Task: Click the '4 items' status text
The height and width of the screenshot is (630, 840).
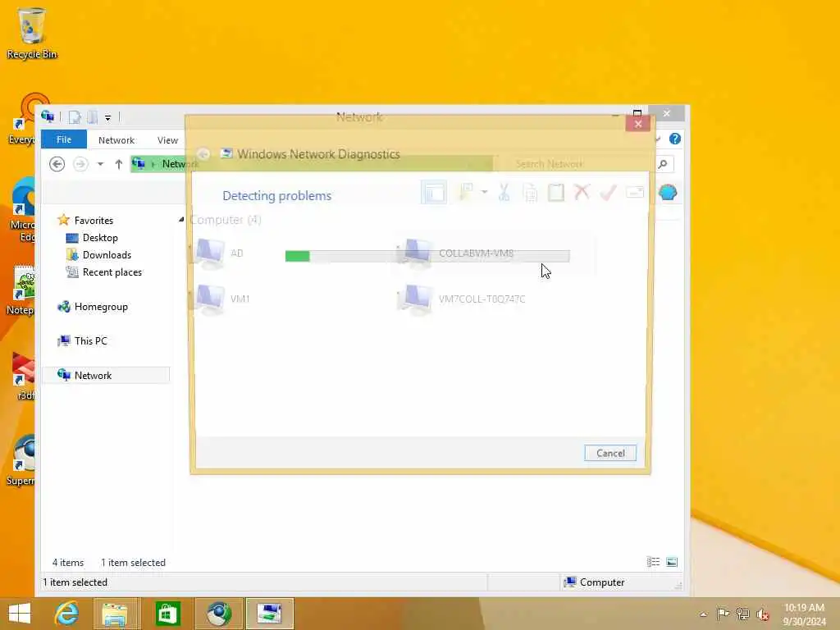Action: click(68, 563)
